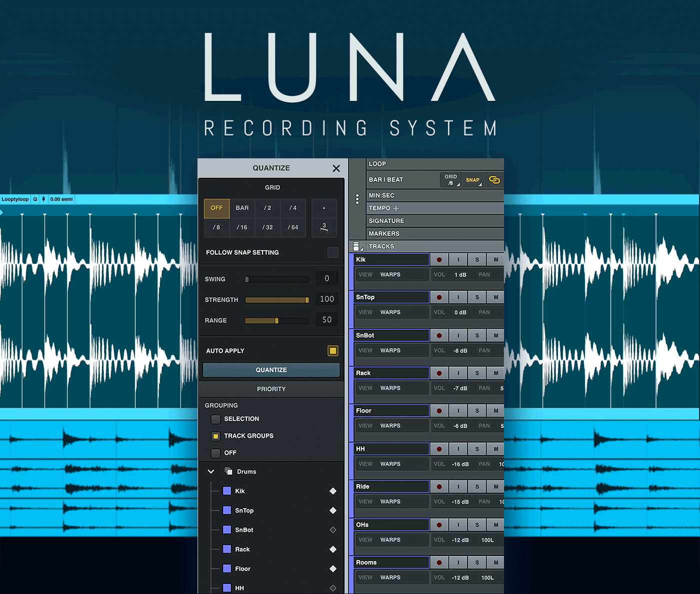Click the Looptyloop clip name label

click(x=15, y=199)
